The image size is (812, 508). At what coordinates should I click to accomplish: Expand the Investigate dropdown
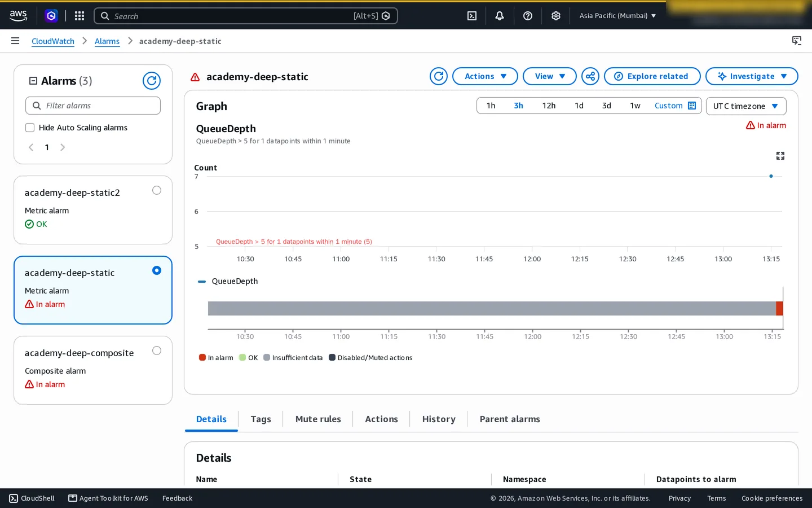[x=752, y=76]
